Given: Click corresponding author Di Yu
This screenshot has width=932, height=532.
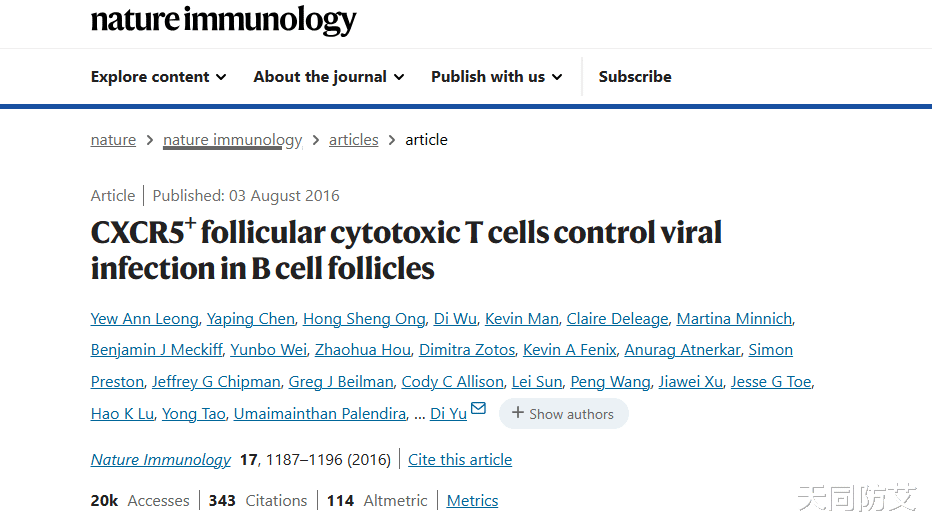Looking at the screenshot, I should click(x=448, y=414).
